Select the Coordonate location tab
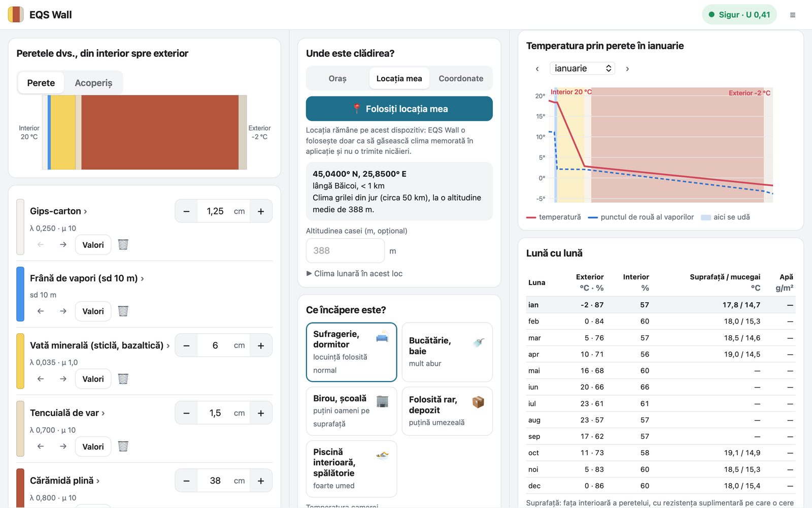Viewport: 812px width, 508px height. tap(461, 78)
